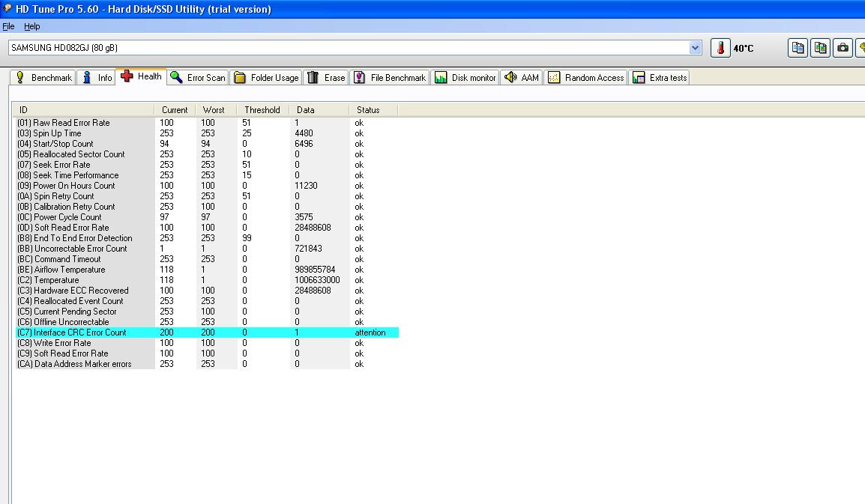This screenshot has height=504, width=865.
Task: Sort by the Status column header
Action: click(368, 110)
